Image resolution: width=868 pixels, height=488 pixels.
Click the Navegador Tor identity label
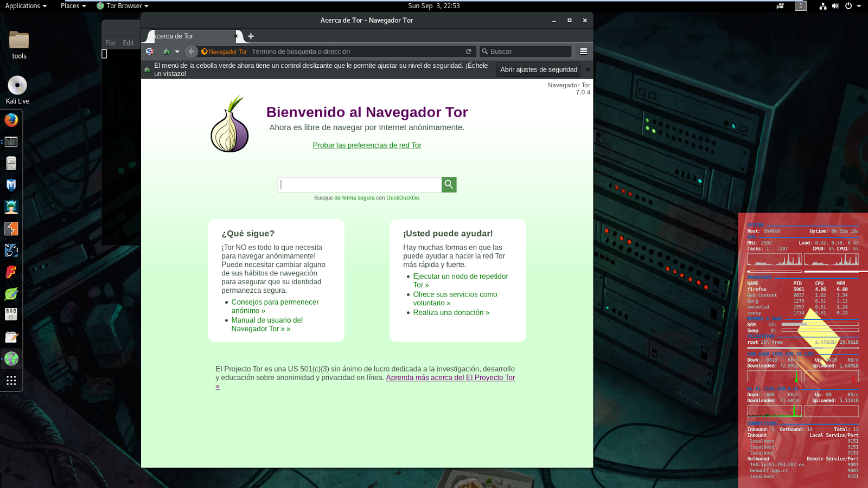click(224, 52)
